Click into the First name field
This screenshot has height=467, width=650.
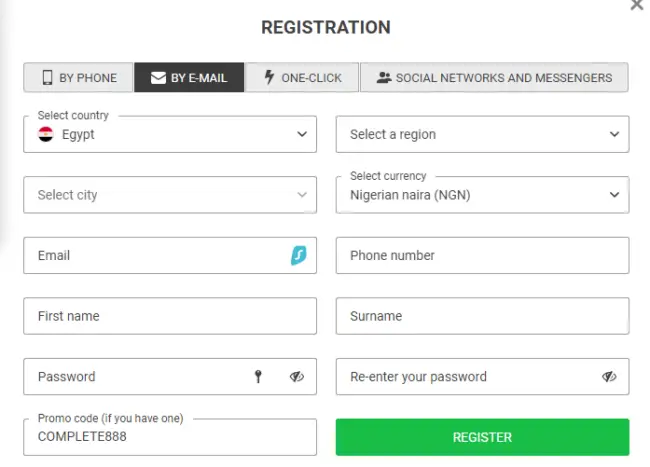pos(170,316)
